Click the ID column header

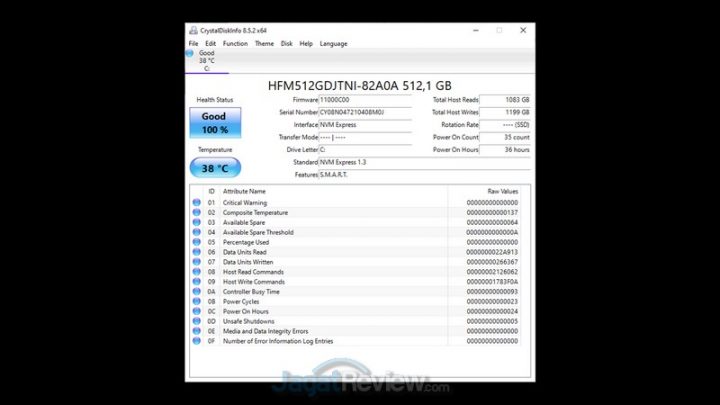211,191
